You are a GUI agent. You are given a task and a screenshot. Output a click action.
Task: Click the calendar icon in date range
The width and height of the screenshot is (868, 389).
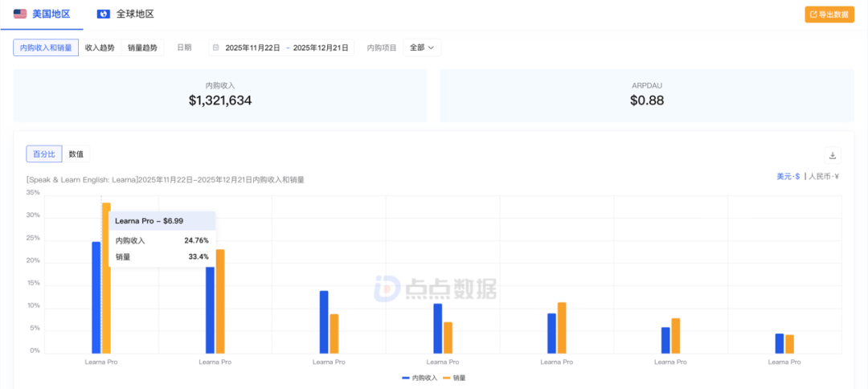point(216,47)
